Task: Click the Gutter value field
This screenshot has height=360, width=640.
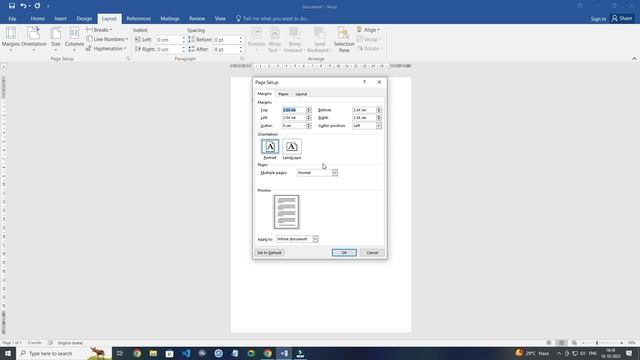Action: point(294,126)
